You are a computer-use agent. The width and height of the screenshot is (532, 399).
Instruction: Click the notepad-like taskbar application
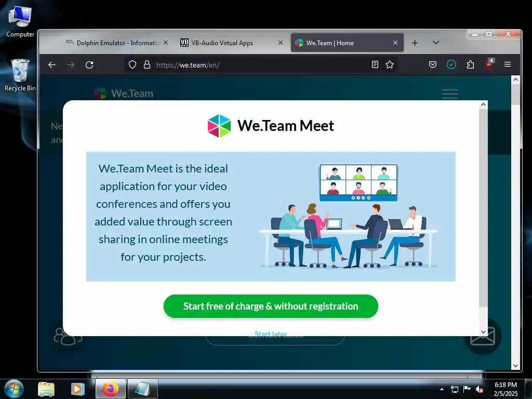(x=142, y=389)
